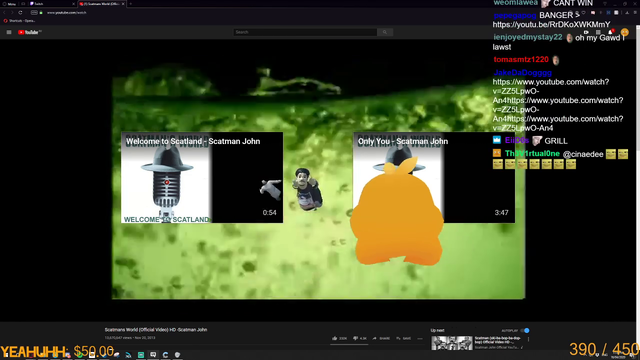640x360 pixels.
Task: Go back with the browser back arrow
Action: point(4,13)
